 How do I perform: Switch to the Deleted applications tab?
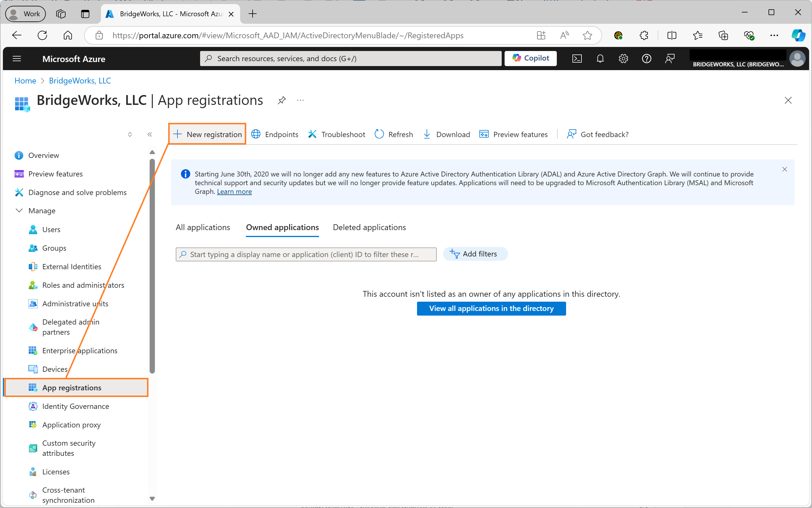pyautogui.click(x=369, y=227)
